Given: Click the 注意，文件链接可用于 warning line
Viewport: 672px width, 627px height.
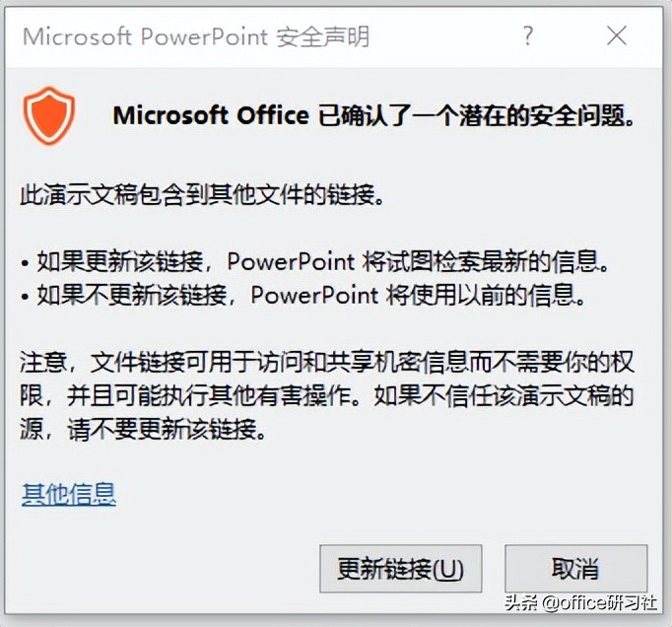Looking at the screenshot, I should coord(326,362).
